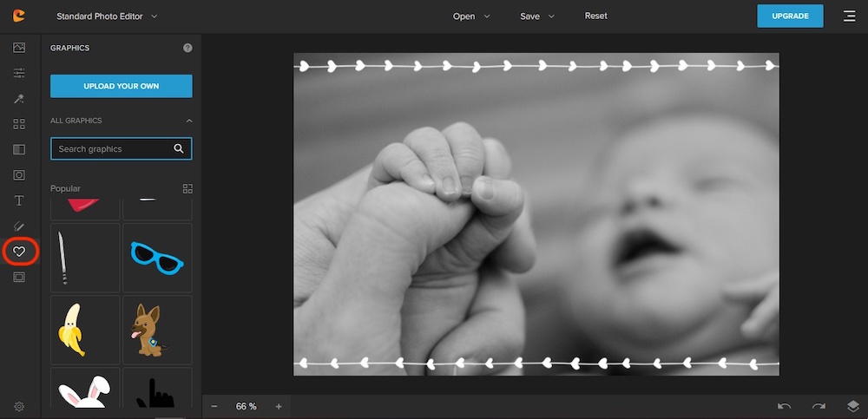
Task: Select the Graphics heart sidebar tool
Action: tap(19, 252)
